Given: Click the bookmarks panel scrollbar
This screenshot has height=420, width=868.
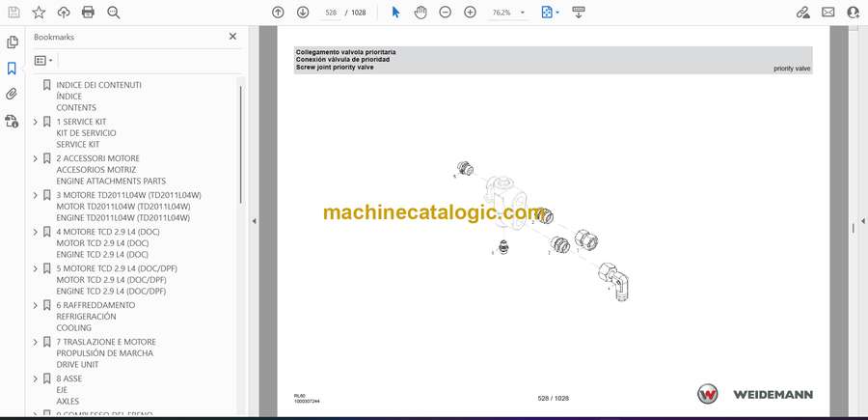Looking at the screenshot, I should coord(241,144).
